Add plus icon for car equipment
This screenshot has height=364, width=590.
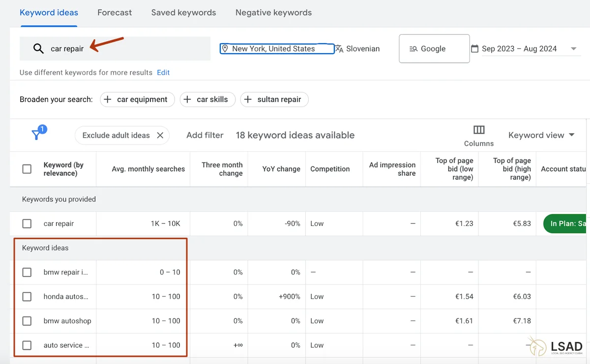[x=108, y=99]
